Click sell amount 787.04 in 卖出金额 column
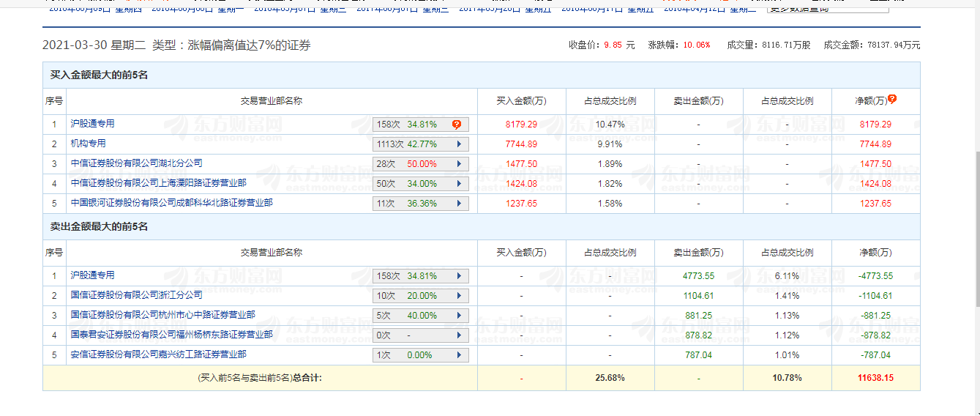The image size is (980, 416). (x=698, y=355)
